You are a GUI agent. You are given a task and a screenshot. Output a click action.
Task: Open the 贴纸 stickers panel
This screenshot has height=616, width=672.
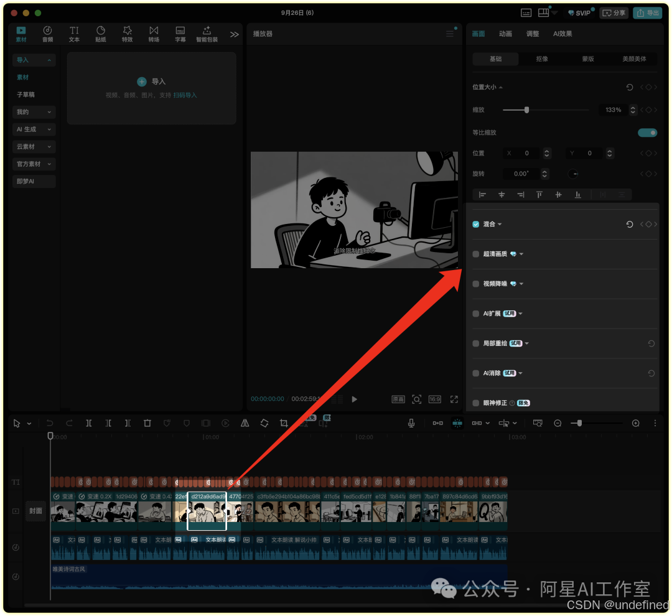tap(101, 34)
